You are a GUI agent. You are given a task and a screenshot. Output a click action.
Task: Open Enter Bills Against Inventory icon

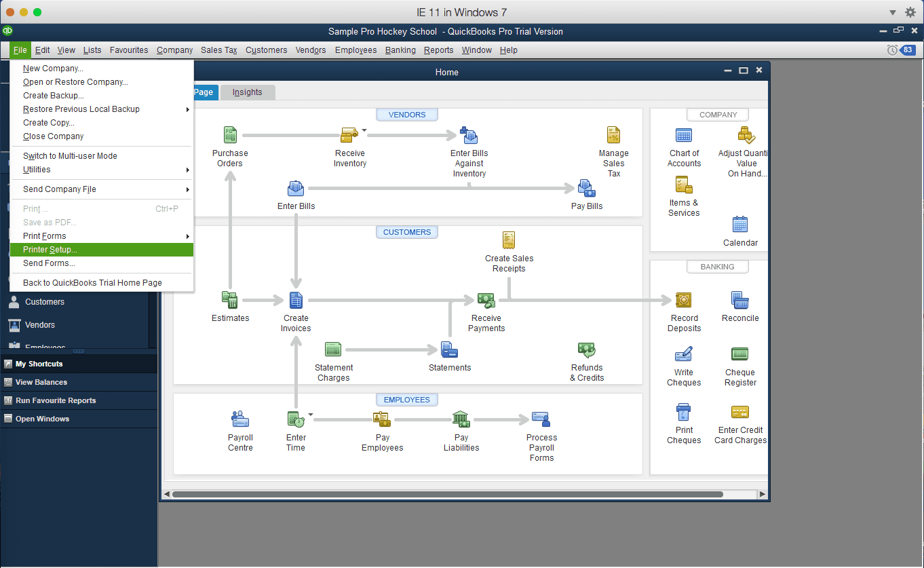[469, 134]
